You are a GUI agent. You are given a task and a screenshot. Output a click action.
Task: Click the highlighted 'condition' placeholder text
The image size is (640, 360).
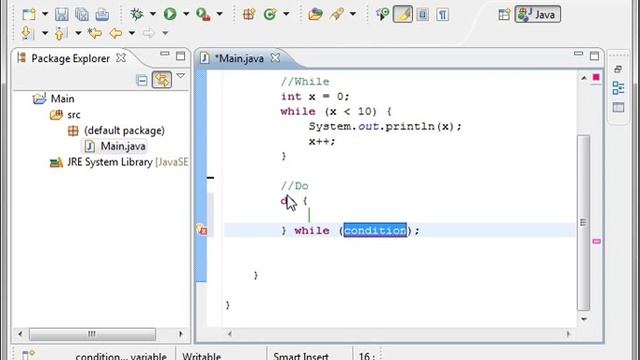375,230
